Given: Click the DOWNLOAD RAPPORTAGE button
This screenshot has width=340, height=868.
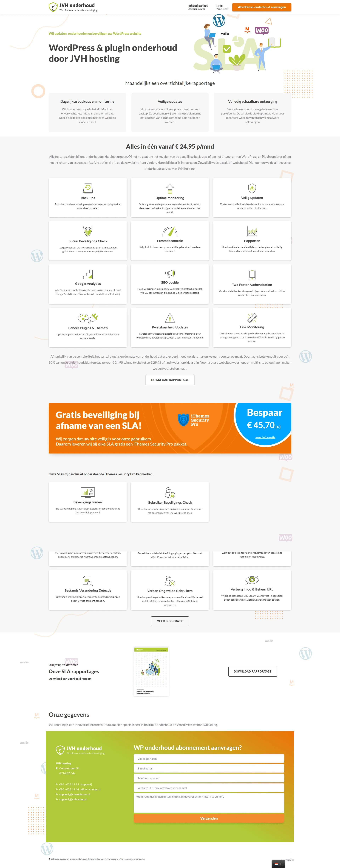Looking at the screenshot, I should 170,379.
